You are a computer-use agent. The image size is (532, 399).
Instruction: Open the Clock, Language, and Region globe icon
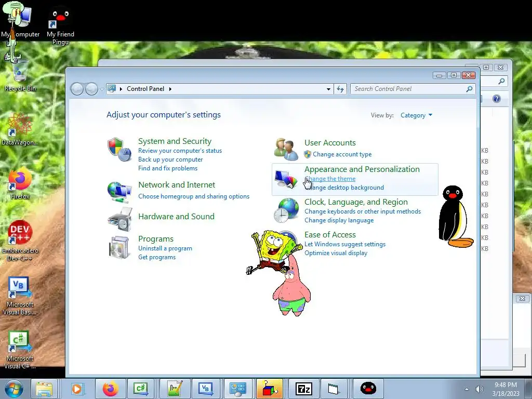pyautogui.click(x=286, y=210)
